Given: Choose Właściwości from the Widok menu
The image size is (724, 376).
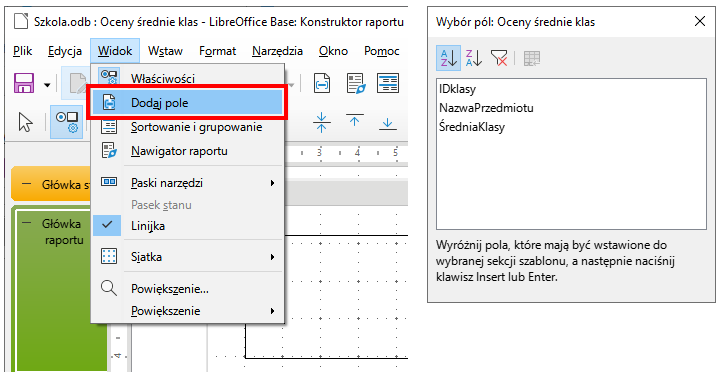Looking at the screenshot, I should 187,77.
